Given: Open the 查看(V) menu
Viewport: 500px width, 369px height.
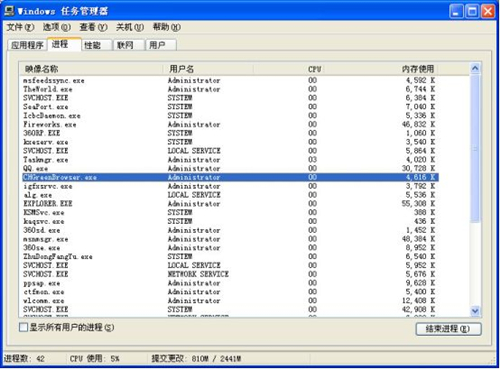Looking at the screenshot, I should [x=93, y=27].
